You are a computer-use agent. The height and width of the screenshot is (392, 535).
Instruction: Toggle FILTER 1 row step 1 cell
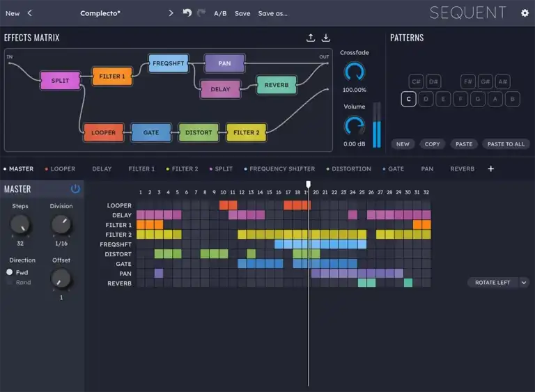[141, 224]
